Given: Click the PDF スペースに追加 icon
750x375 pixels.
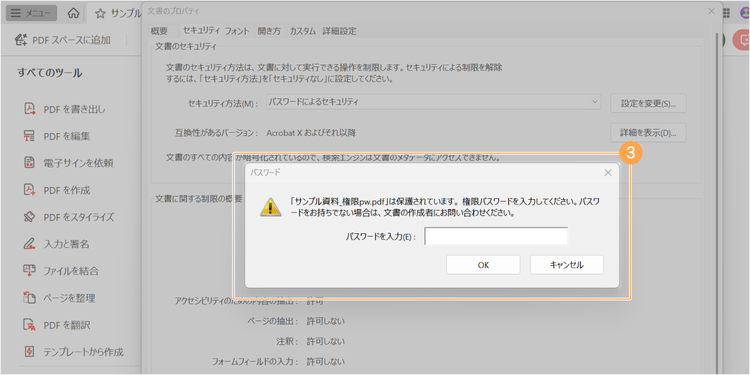Looking at the screenshot, I should [x=21, y=40].
